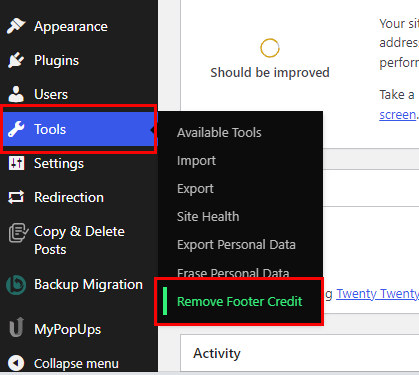Click the Redirection arrows icon
The image size is (419, 375).
point(16,197)
